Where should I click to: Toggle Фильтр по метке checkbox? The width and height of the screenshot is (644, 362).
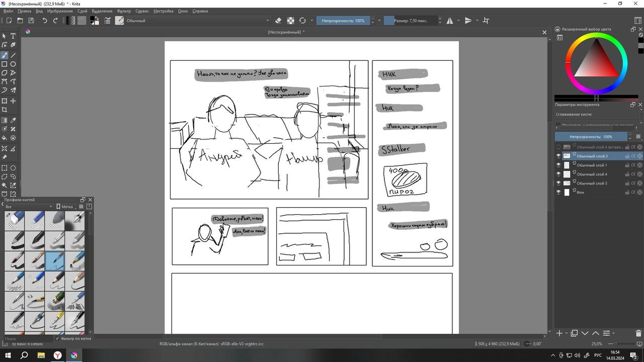point(57,339)
